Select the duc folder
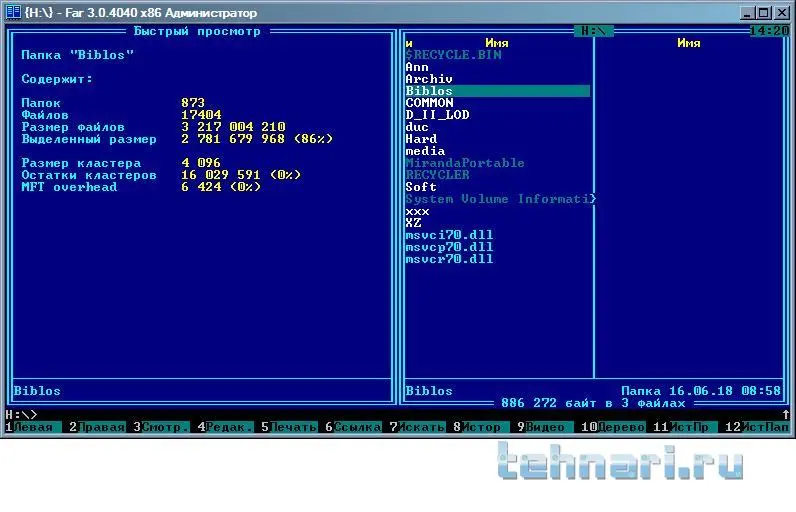The height and width of the screenshot is (512, 796). [417, 127]
